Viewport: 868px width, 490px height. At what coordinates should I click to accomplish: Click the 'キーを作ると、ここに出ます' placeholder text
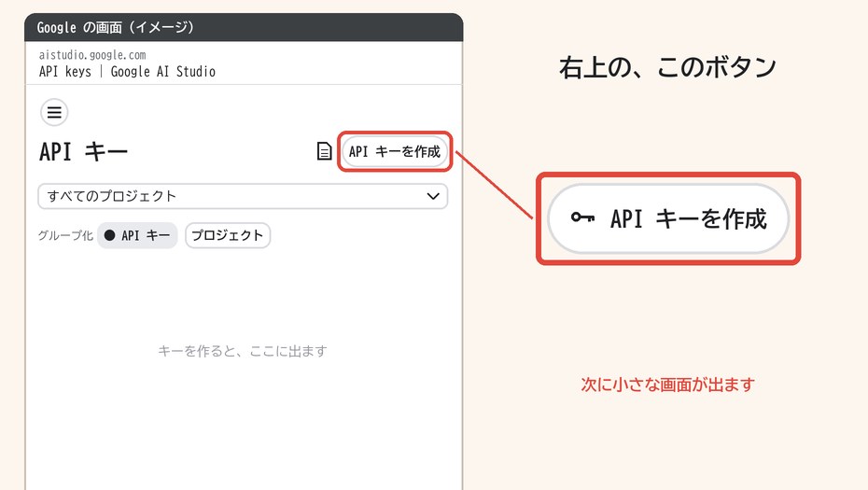pos(243,351)
